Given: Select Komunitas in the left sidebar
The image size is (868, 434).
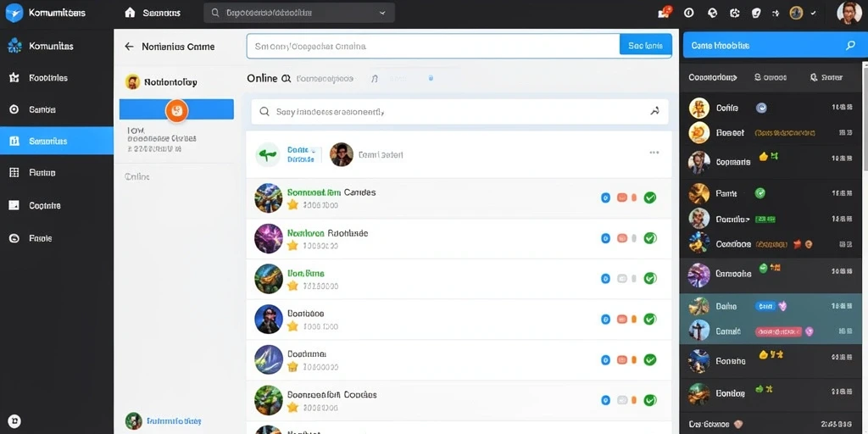Looking at the screenshot, I should point(57,47).
